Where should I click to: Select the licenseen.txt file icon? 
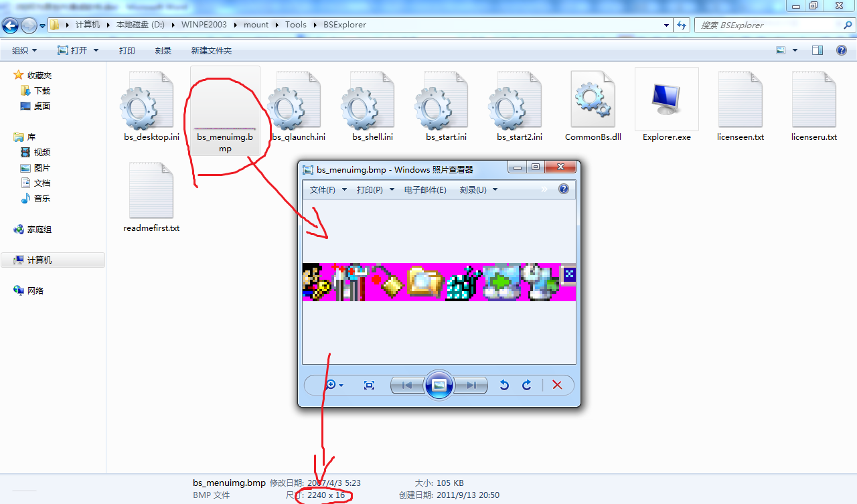pyautogui.click(x=741, y=99)
